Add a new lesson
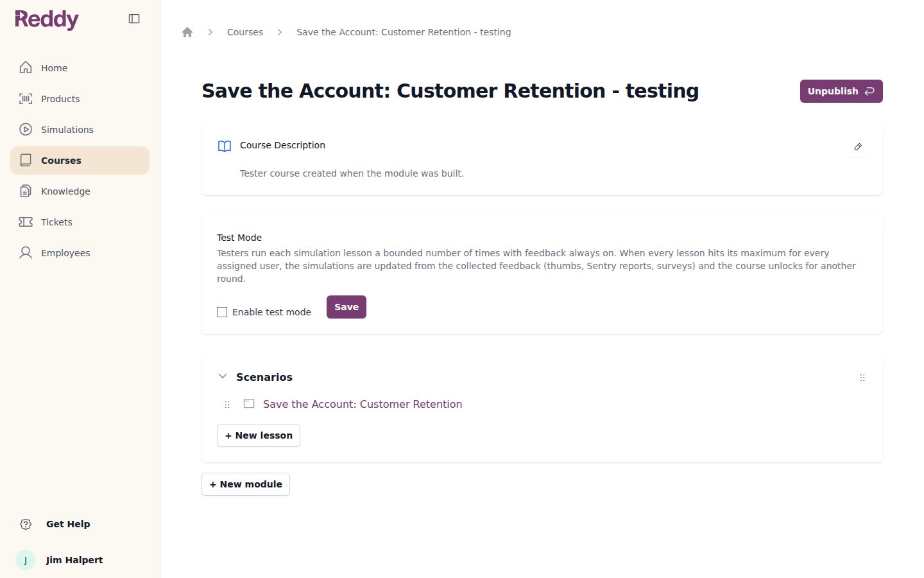This screenshot has height=578, width=924. tap(259, 435)
